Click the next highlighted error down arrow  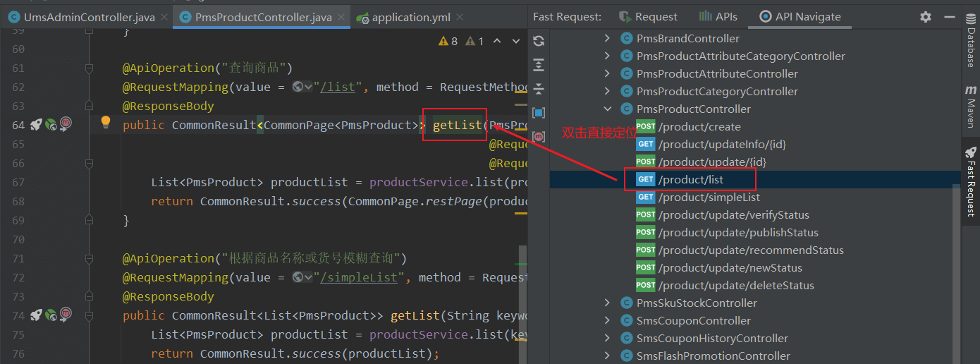[515, 42]
